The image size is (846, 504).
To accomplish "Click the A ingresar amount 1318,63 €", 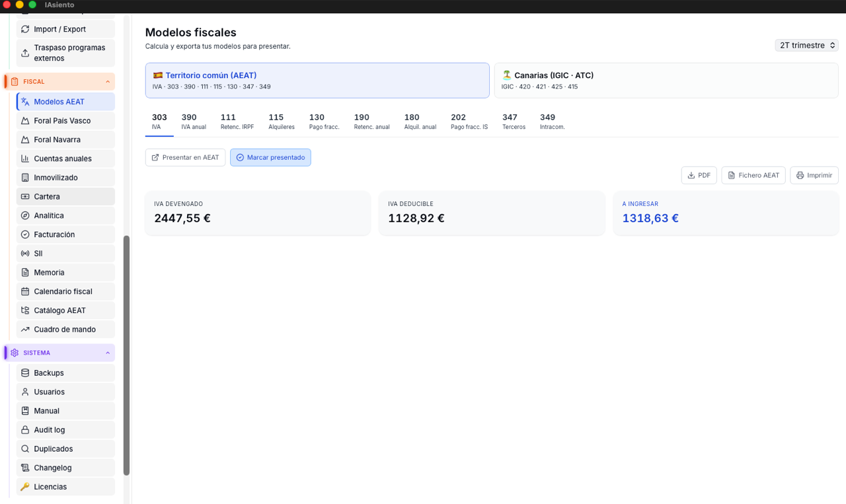I will click(x=650, y=218).
